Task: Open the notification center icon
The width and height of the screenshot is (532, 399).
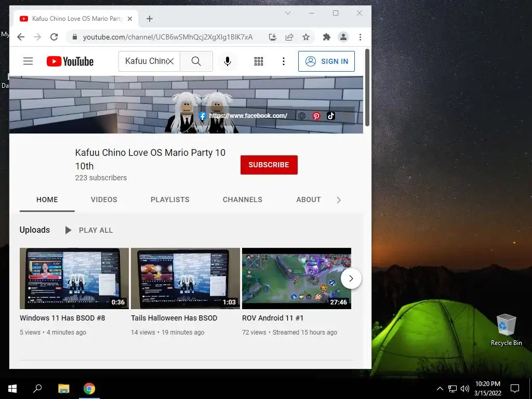Action: 515,389
